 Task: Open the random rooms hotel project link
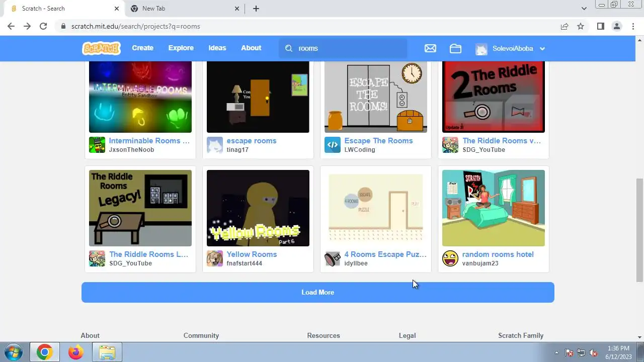(x=498, y=254)
